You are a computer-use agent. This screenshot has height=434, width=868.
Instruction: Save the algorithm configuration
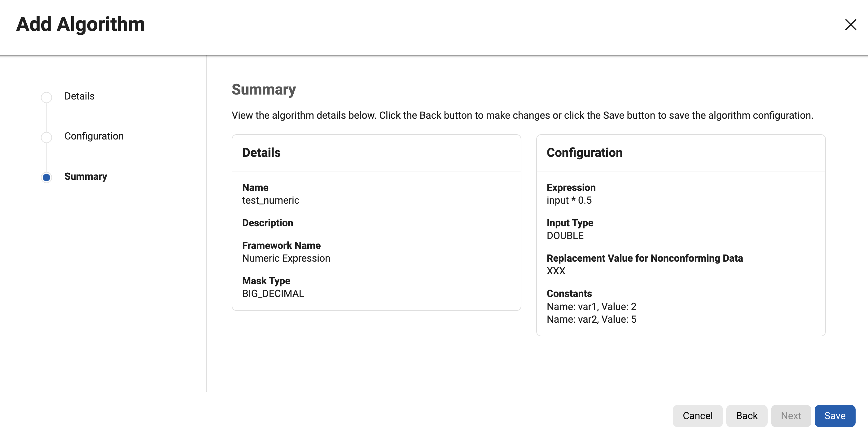pos(835,415)
